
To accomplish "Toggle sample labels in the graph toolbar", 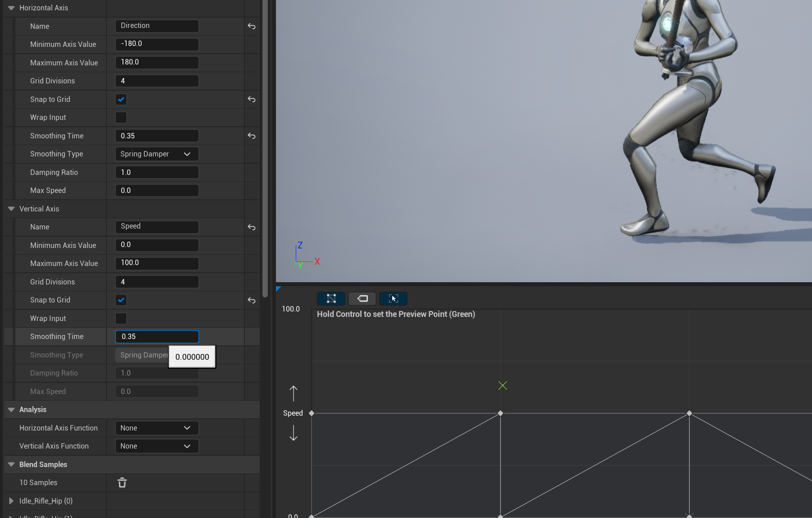I will click(362, 298).
